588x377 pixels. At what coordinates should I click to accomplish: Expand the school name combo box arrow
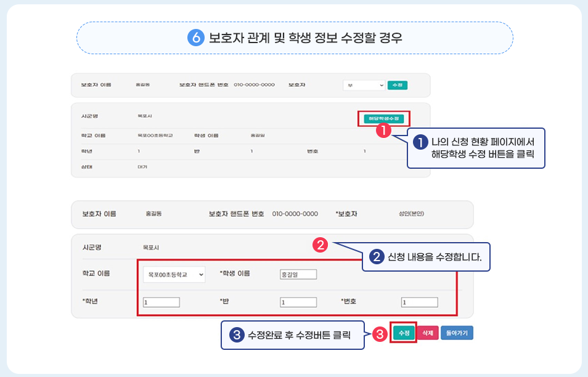(201, 275)
